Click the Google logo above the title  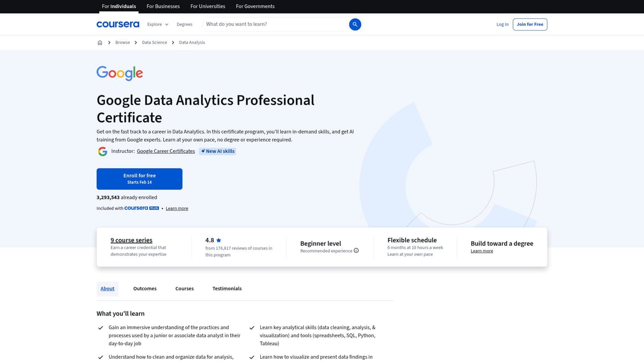pyautogui.click(x=120, y=73)
